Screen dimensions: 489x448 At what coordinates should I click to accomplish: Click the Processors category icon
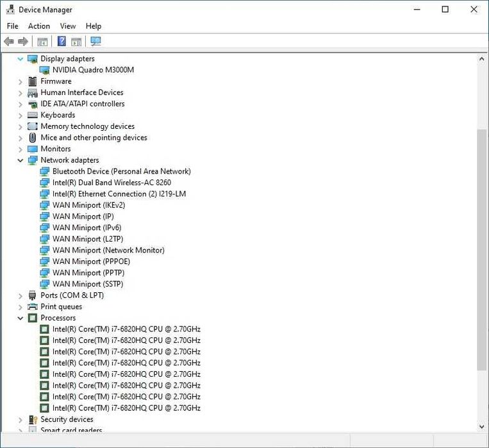click(x=33, y=318)
